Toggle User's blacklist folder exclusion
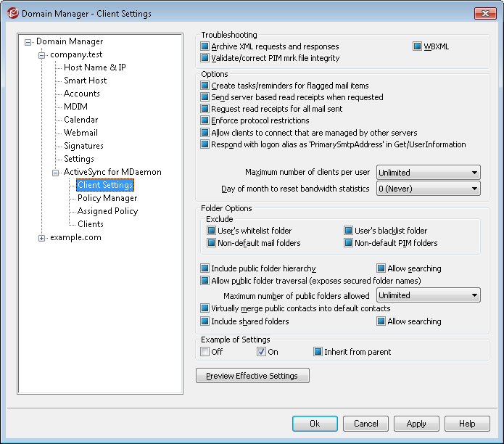The width and height of the screenshot is (504, 444). [x=348, y=231]
